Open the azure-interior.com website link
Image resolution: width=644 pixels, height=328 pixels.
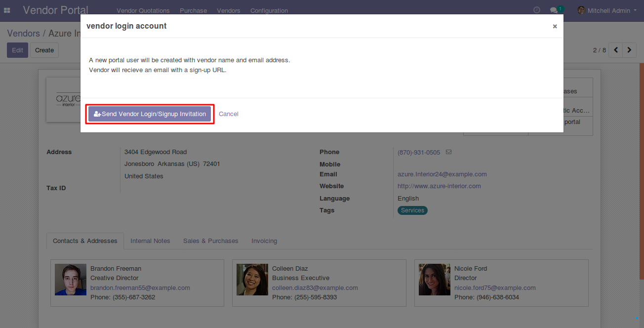[x=439, y=186]
